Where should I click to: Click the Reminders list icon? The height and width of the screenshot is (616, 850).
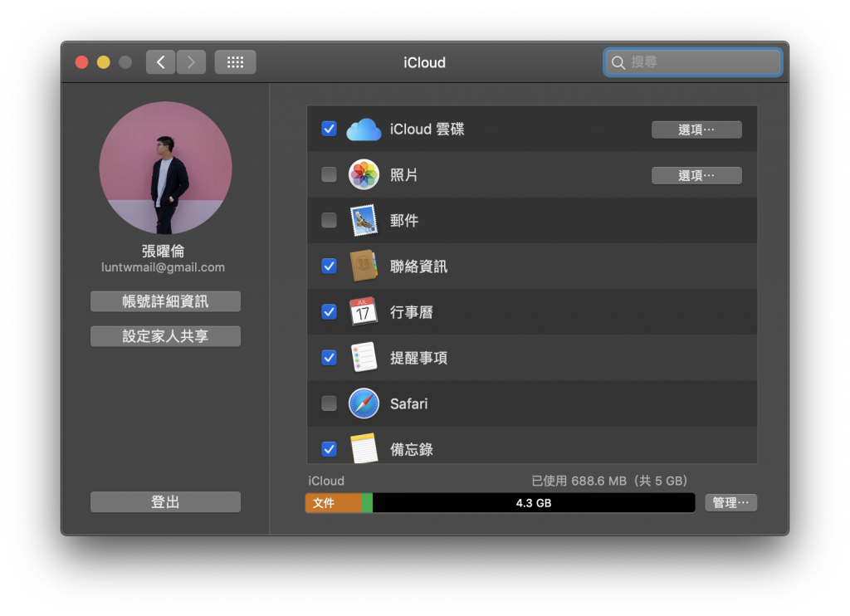(364, 357)
